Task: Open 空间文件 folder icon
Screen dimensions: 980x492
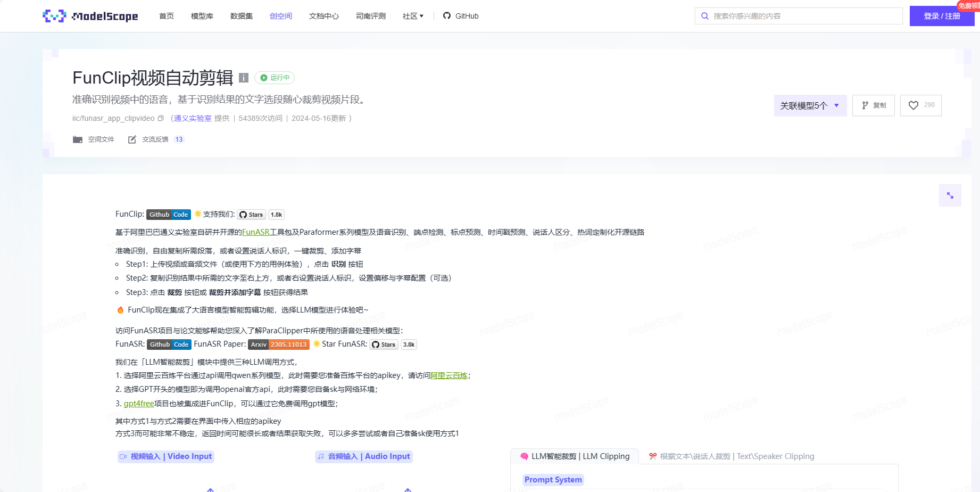Action: (x=78, y=140)
